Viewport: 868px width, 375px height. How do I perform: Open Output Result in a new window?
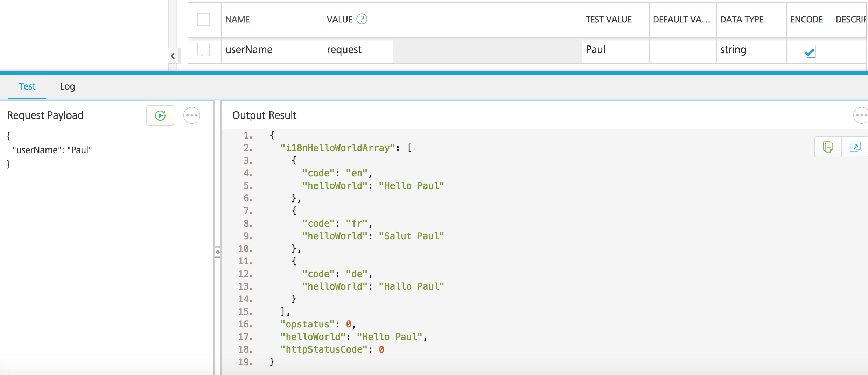[855, 147]
